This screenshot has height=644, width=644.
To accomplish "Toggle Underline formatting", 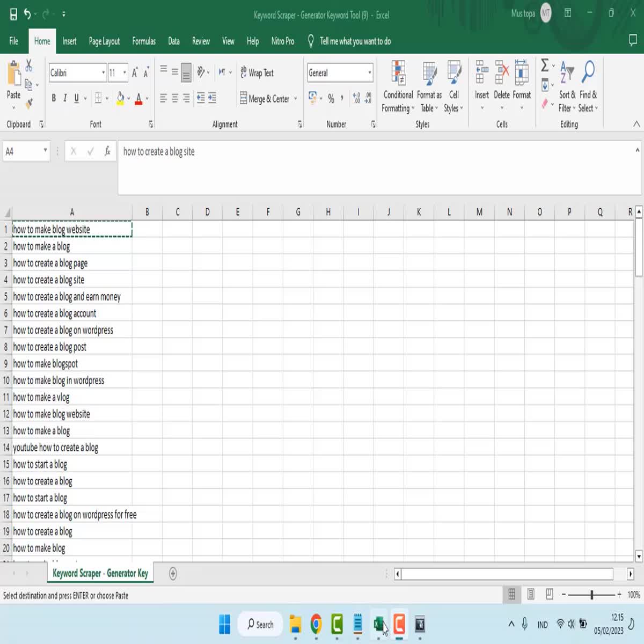I will (76, 98).
